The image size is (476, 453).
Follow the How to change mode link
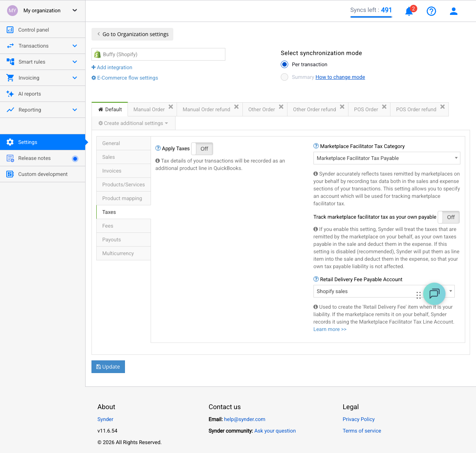[340, 77]
